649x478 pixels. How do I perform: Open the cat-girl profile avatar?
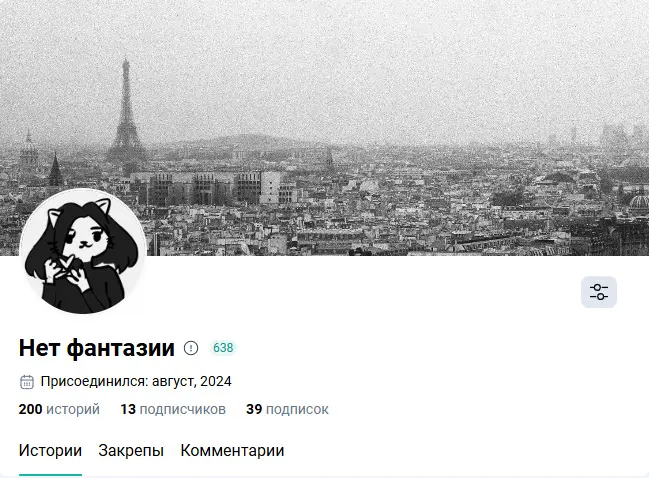tap(83, 251)
